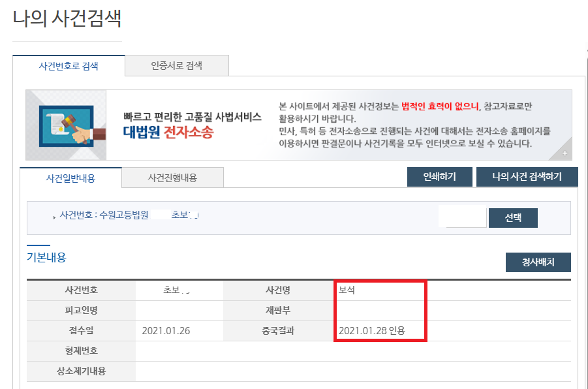Viewport: 588px width, 389px height.
Task: Open the 청사배치 view
Action: 538,262
